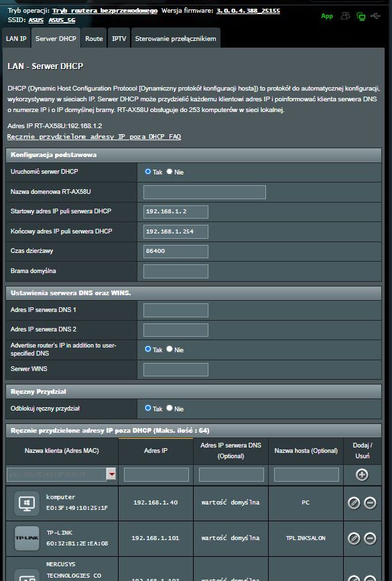Click the Brama domyślna field
Viewport: 392px width, 581px height.
point(176,271)
